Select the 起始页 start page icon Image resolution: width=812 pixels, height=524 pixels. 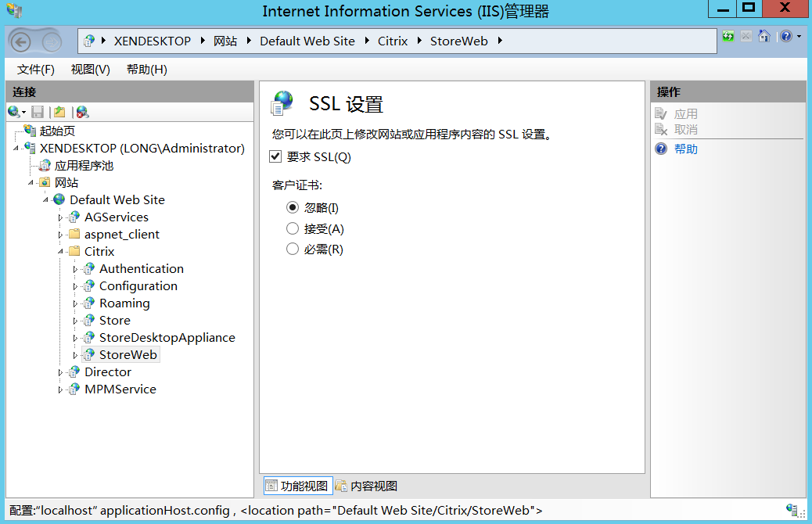pyautogui.click(x=30, y=131)
